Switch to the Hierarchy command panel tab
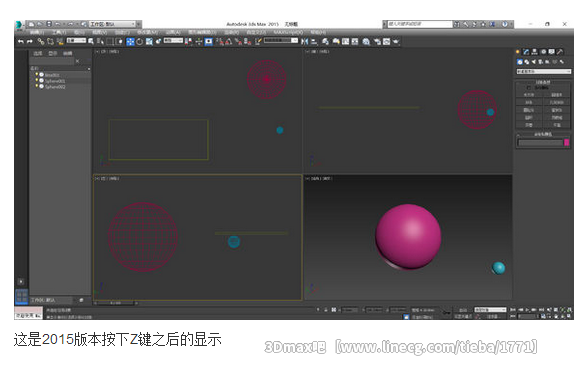577x366 pixels. point(534,51)
